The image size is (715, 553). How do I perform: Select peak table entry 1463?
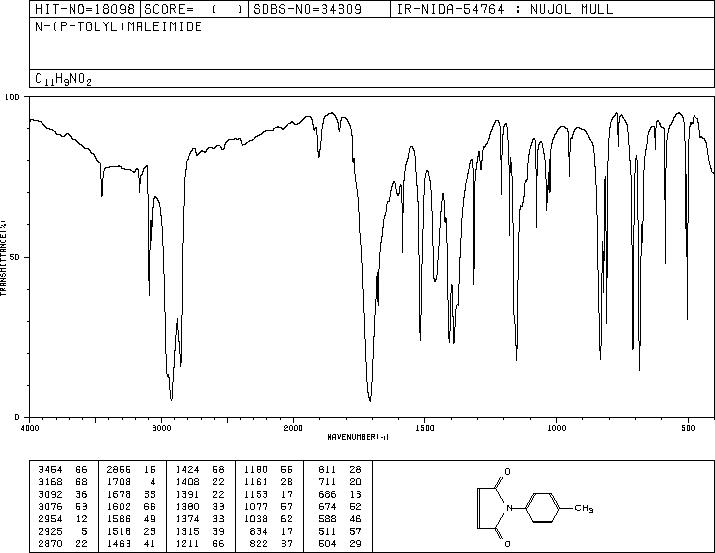119,544
